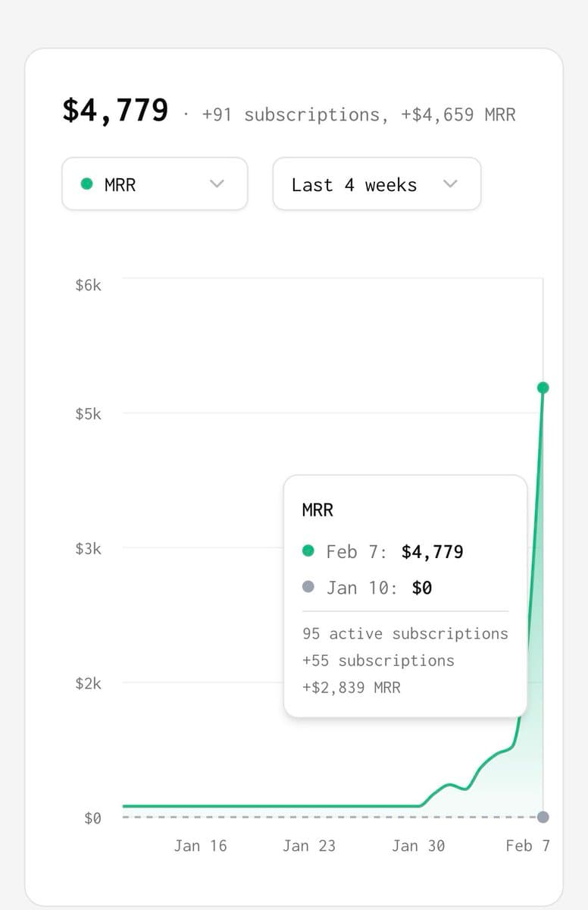The height and width of the screenshot is (910, 588).
Task: Open the MRR metric dropdown
Action: coord(155,184)
